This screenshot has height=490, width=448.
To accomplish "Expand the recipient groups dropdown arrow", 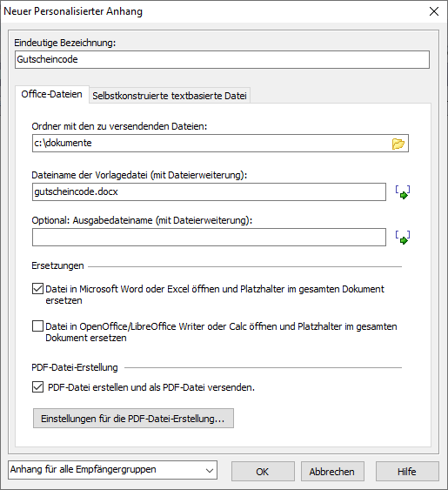I will pos(210,470).
